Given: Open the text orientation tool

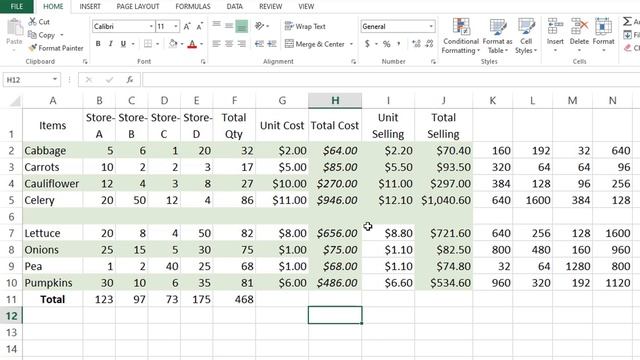Looking at the screenshot, I should point(259,26).
